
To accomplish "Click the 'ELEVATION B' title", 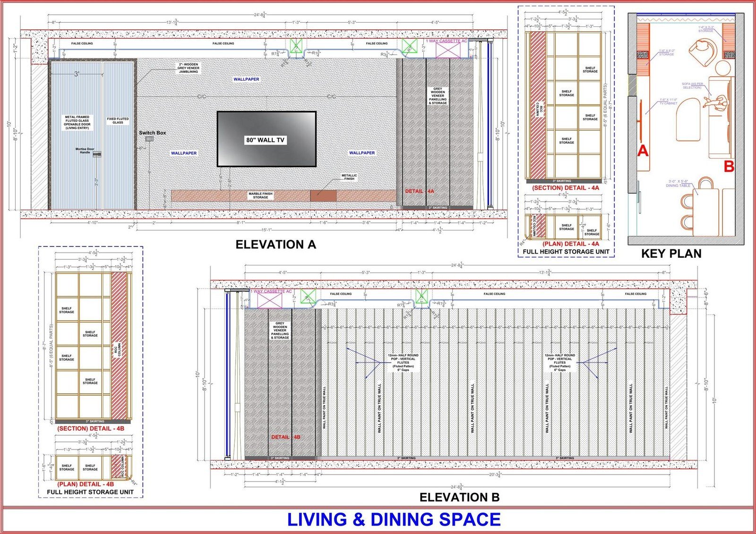I will (x=459, y=497).
